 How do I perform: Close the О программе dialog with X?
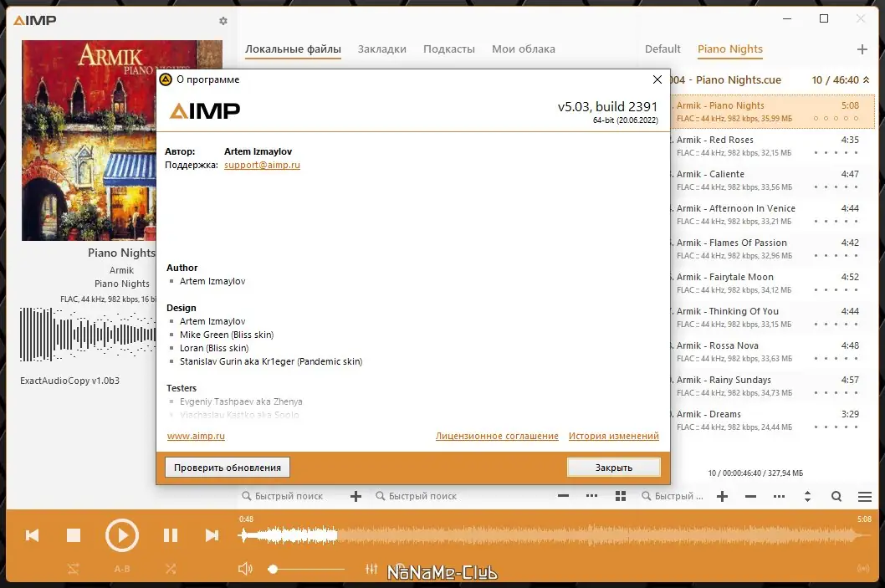(657, 79)
